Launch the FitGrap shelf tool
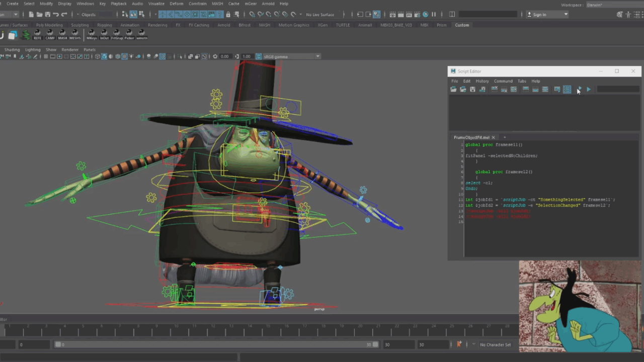The height and width of the screenshot is (362, 644). click(117, 35)
